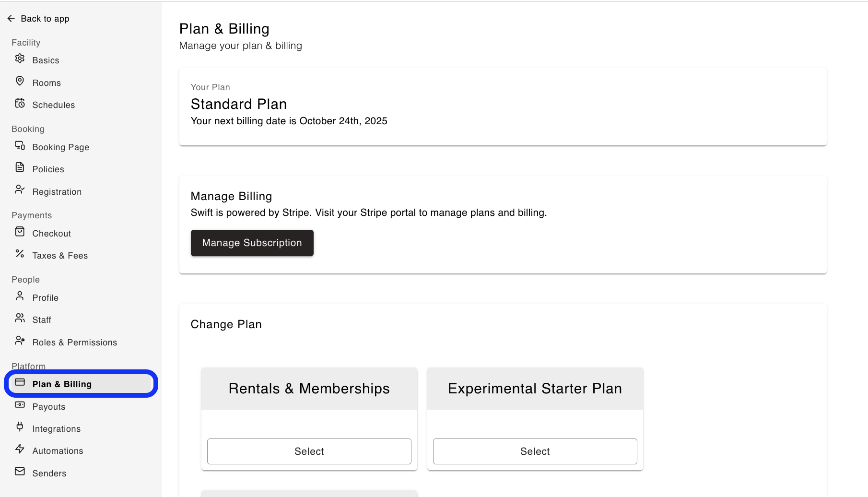
Task: Click the Rooms location pin icon
Action: pyautogui.click(x=20, y=81)
